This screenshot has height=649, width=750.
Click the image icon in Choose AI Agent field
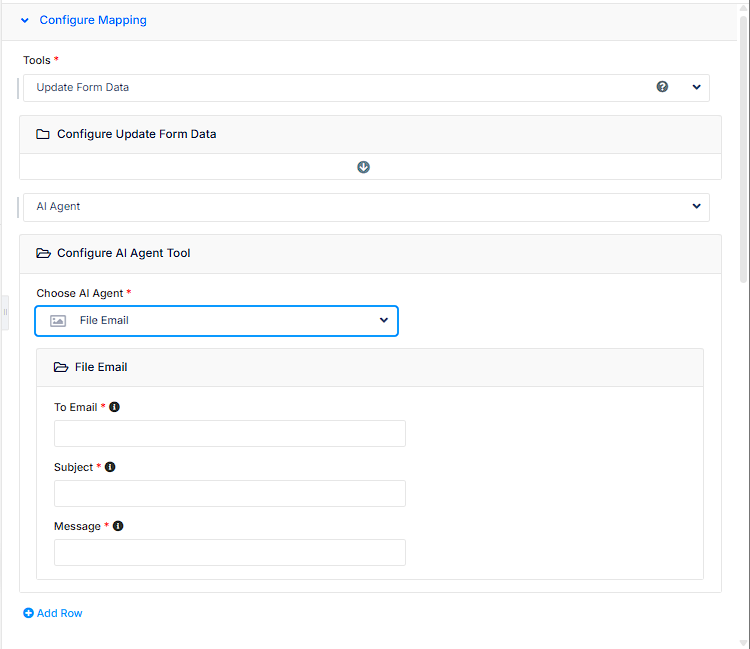58,321
